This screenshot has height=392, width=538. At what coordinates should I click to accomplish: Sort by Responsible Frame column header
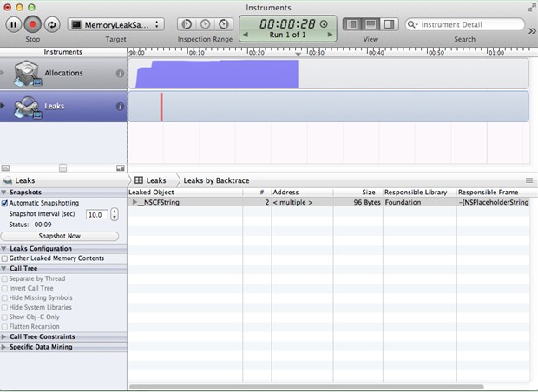point(493,193)
